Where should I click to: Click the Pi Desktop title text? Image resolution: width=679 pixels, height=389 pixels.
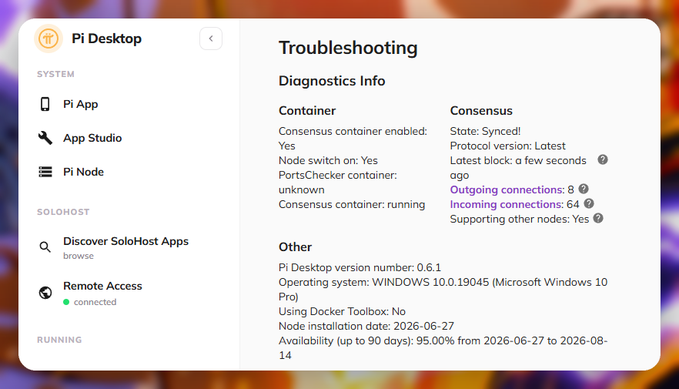coord(107,39)
